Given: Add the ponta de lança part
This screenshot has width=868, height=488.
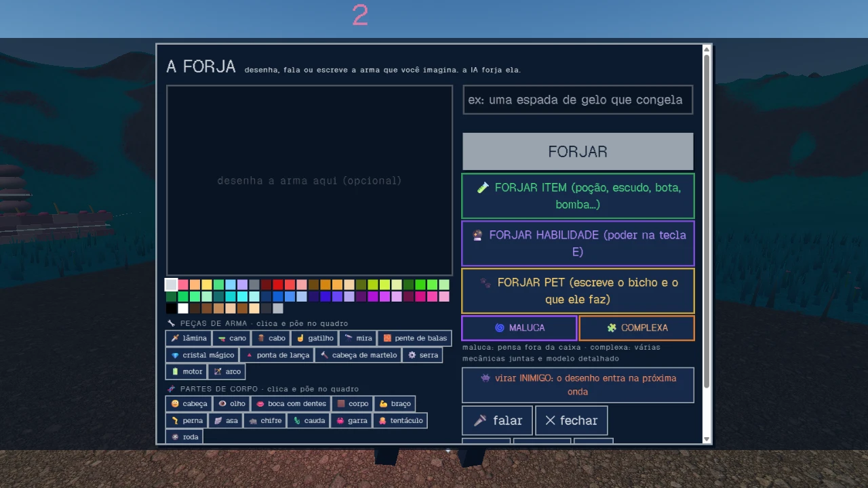Looking at the screenshot, I should [x=277, y=355].
